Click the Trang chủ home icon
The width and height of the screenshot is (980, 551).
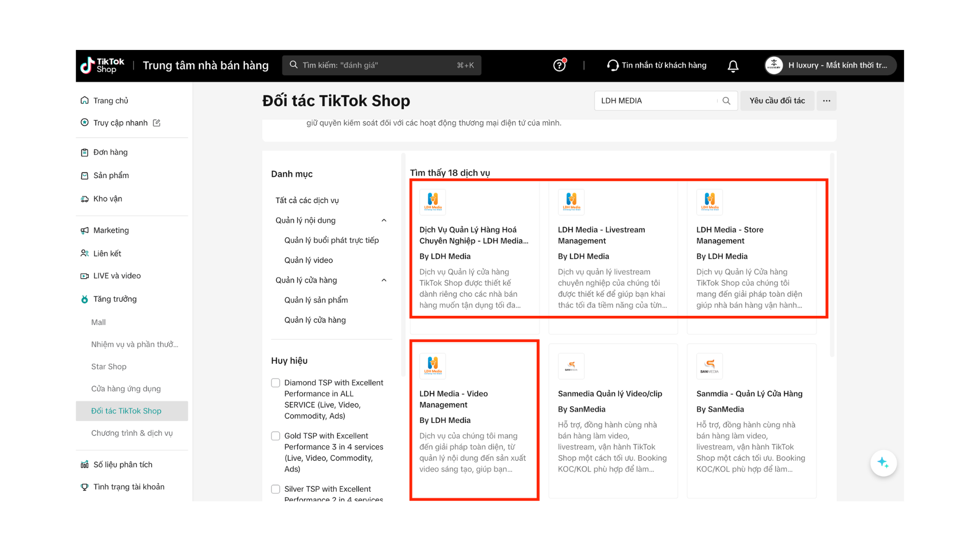(x=85, y=101)
